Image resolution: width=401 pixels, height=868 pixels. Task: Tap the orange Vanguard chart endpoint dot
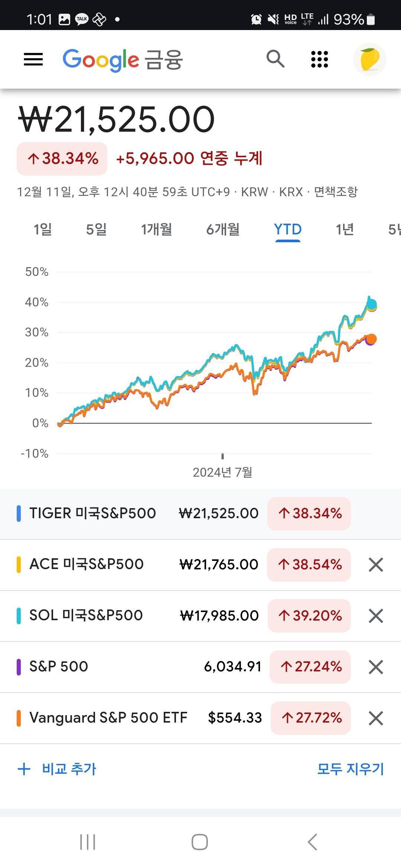click(x=371, y=339)
